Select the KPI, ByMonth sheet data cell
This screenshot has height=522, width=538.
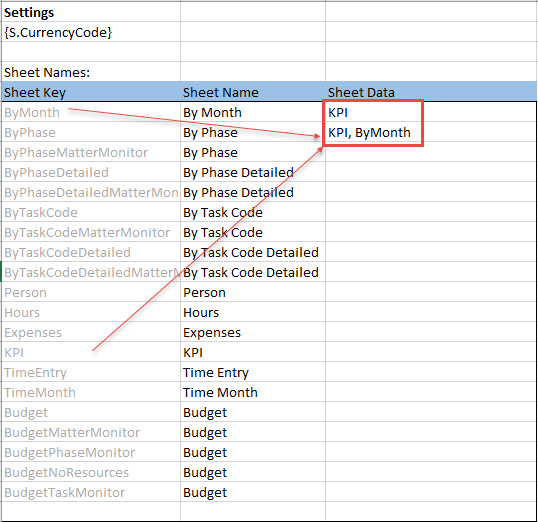(x=431, y=132)
